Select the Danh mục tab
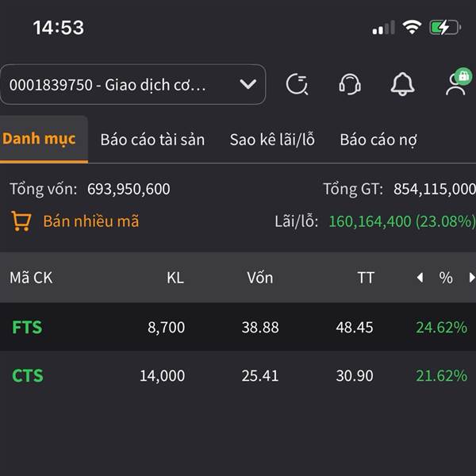476x476 pixels. coord(39,140)
